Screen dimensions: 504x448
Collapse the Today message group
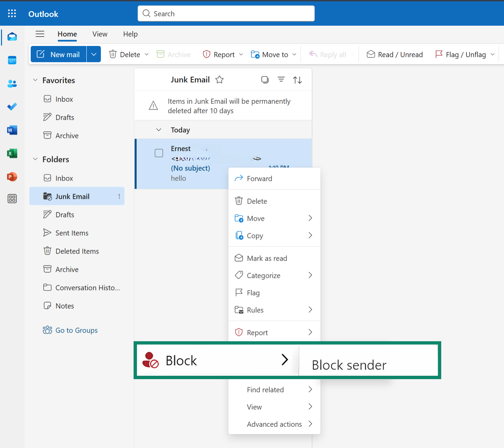[159, 130]
